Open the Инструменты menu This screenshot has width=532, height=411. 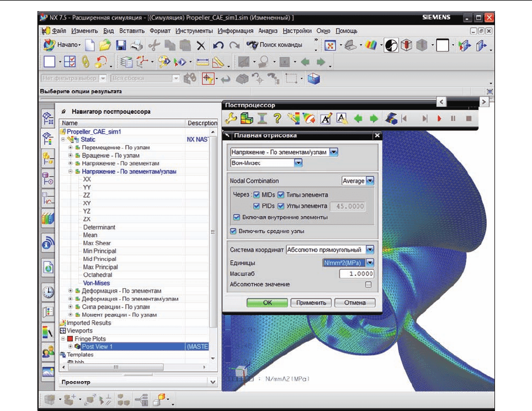click(194, 31)
